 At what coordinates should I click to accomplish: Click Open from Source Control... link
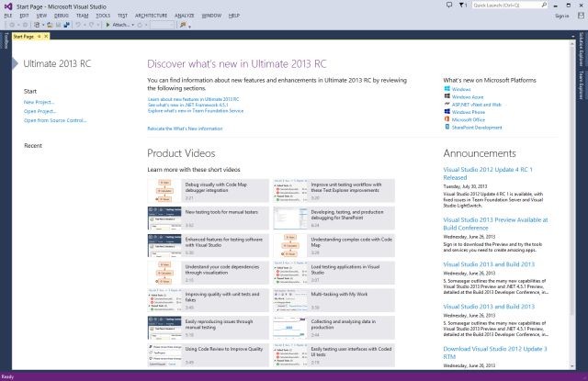pyautogui.click(x=55, y=120)
